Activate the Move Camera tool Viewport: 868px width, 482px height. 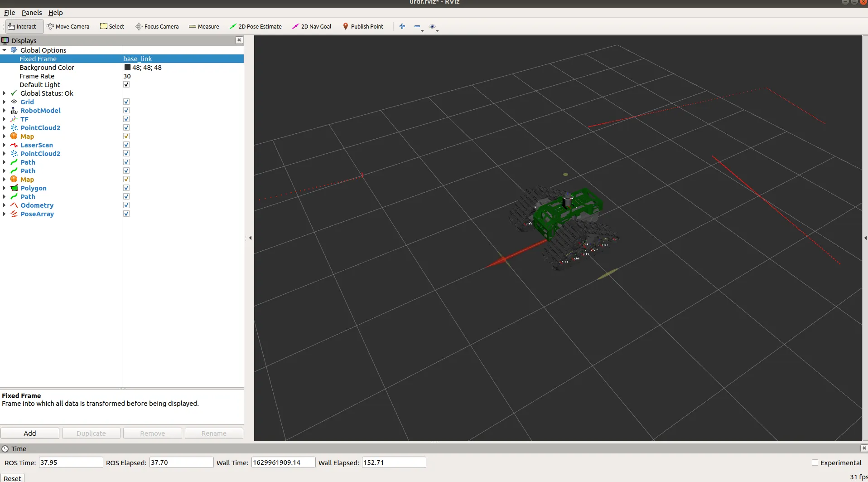pyautogui.click(x=68, y=26)
